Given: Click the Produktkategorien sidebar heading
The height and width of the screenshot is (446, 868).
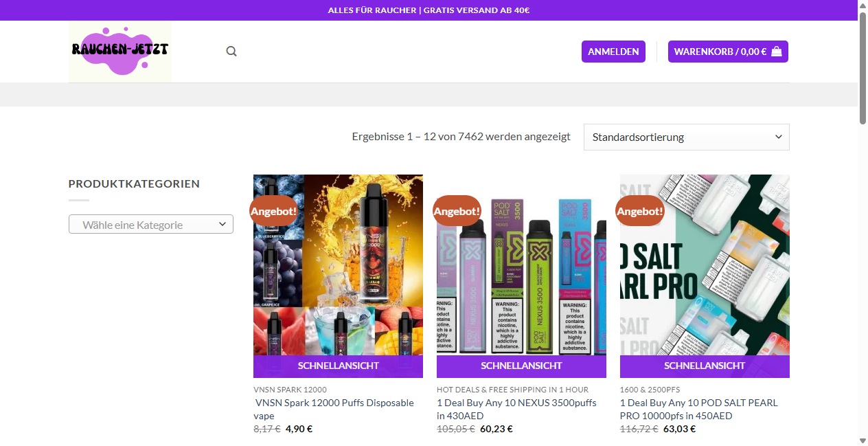Looking at the screenshot, I should click(x=134, y=183).
